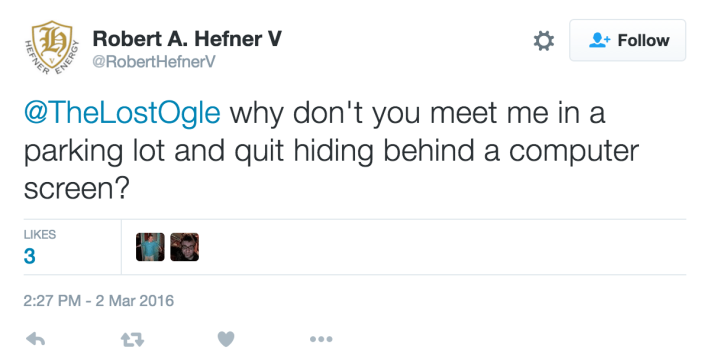Like the tweet using the heart icon
This screenshot has width=710, height=364.
pos(226,339)
